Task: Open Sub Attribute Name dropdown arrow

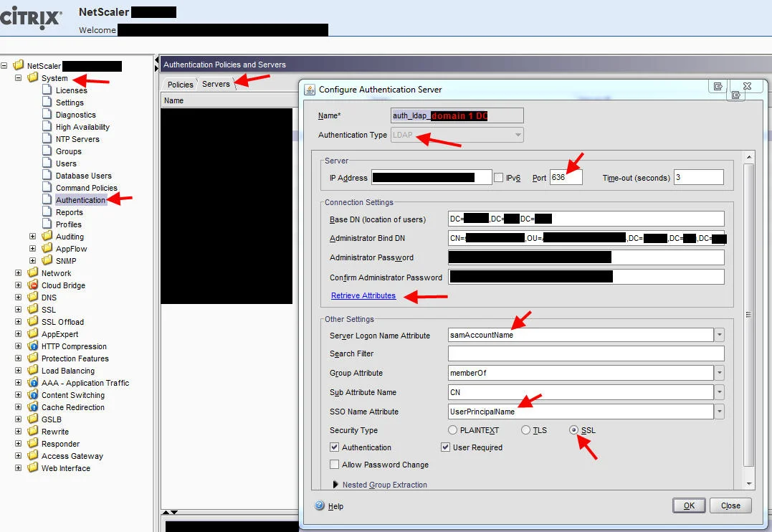Action: [x=720, y=392]
